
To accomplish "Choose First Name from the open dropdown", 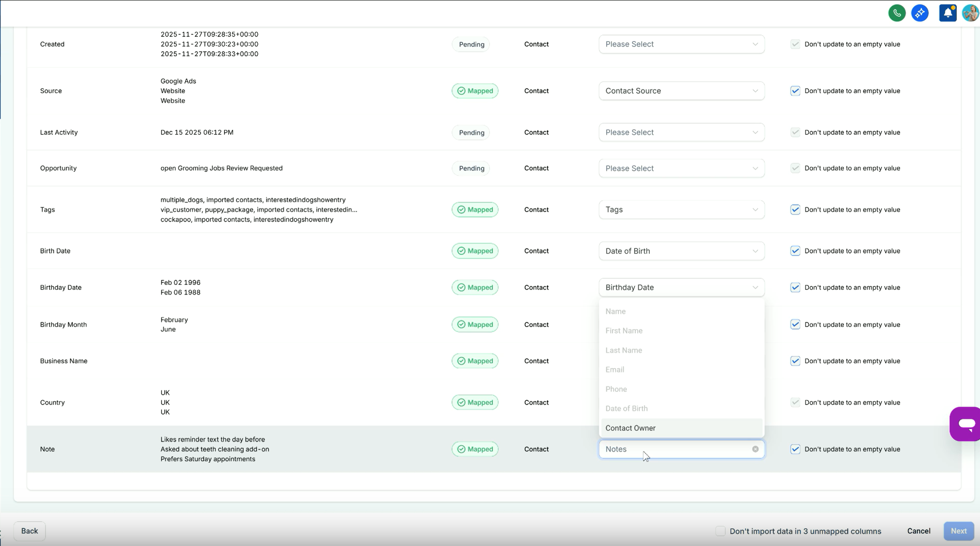I will (x=624, y=330).
